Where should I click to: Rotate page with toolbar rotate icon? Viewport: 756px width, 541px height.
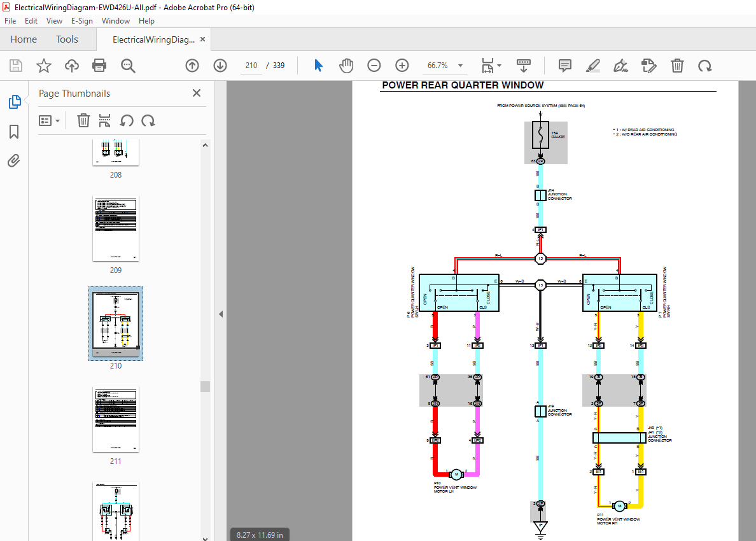pos(705,66)
